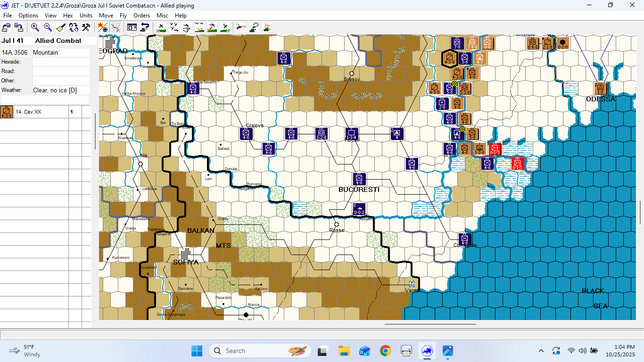Screen dimensions: 644x362
Task: Click the zoom out magnifier icon
Action: tap(48, 27)
